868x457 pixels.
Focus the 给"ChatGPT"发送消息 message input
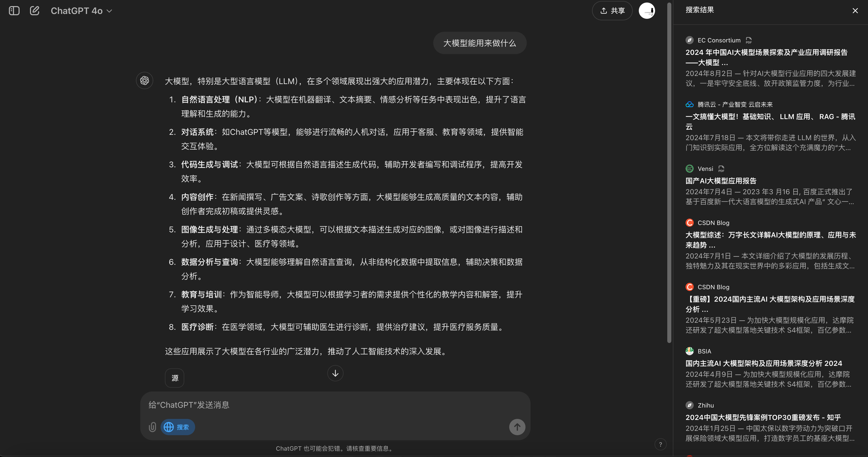click(335, 405)
